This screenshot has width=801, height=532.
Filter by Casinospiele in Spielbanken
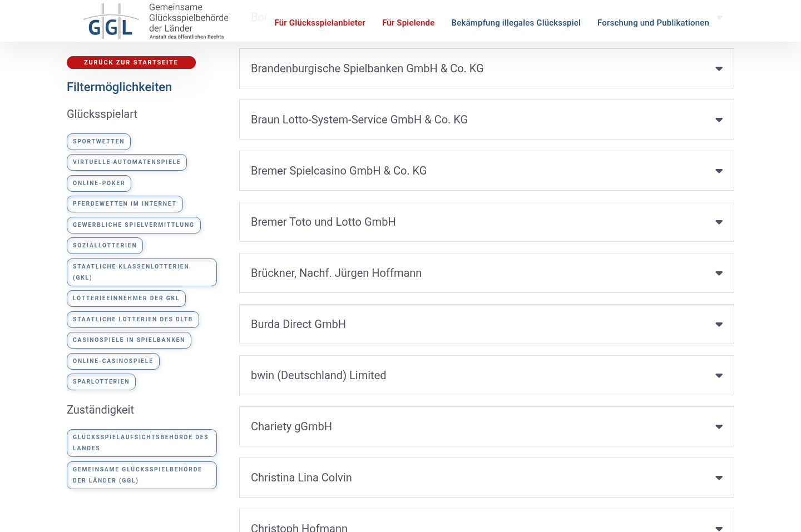coord(129,340)
